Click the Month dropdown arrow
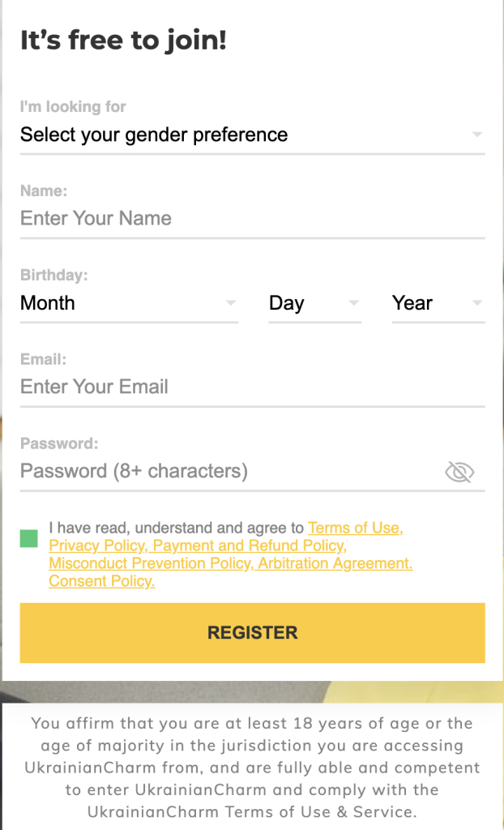The width and height of the screenshot is (504, 830). tap(231, 302)
